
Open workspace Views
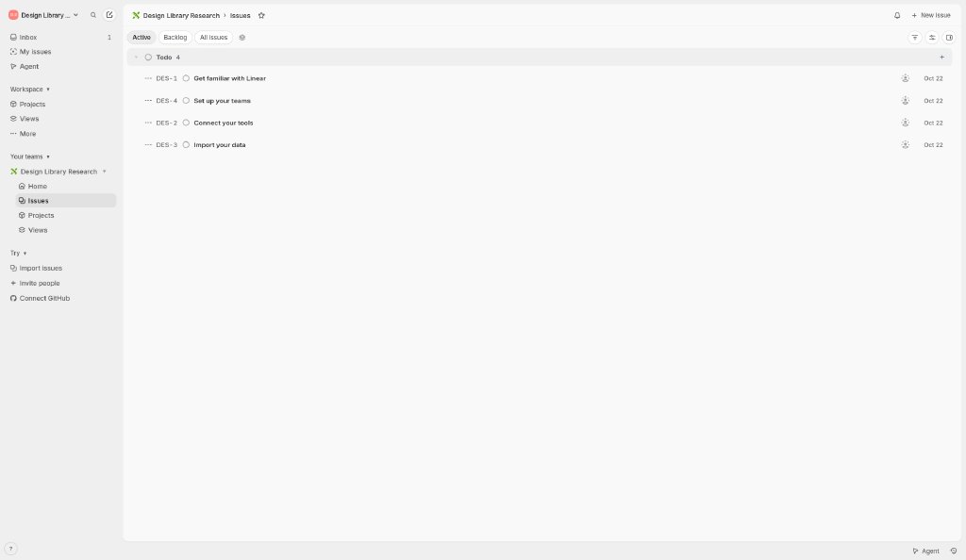[60, 119]
